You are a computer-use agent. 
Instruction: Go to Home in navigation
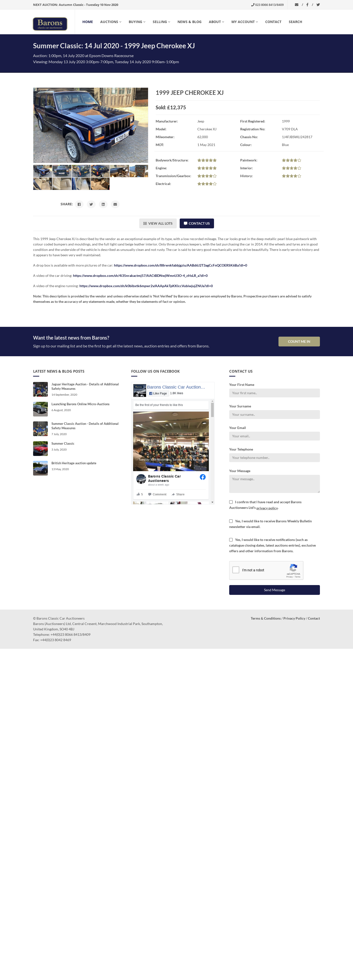[x=88, y=22]
